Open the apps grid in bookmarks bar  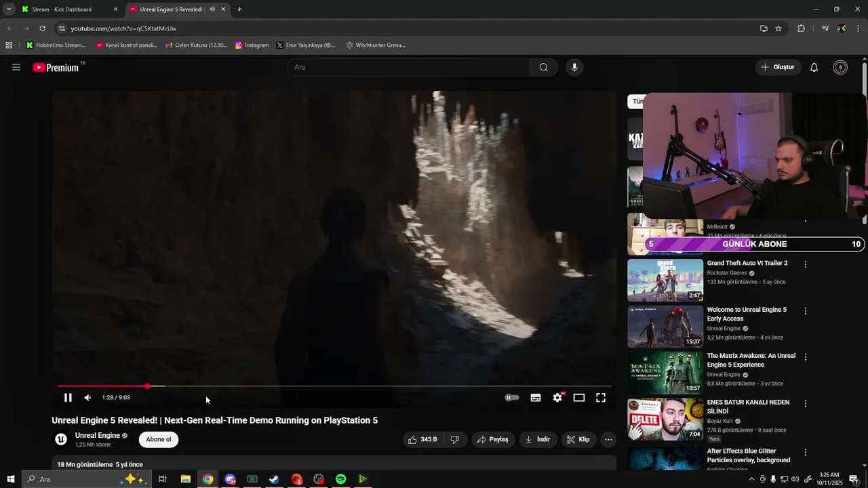tap(9, 45)
